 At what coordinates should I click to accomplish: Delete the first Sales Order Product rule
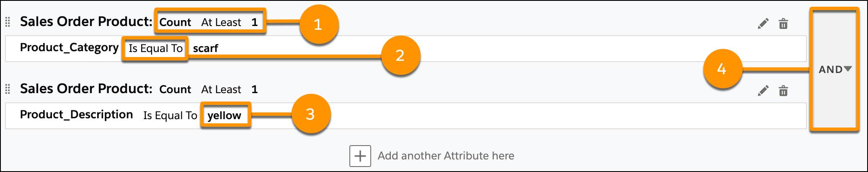point(783,23)
